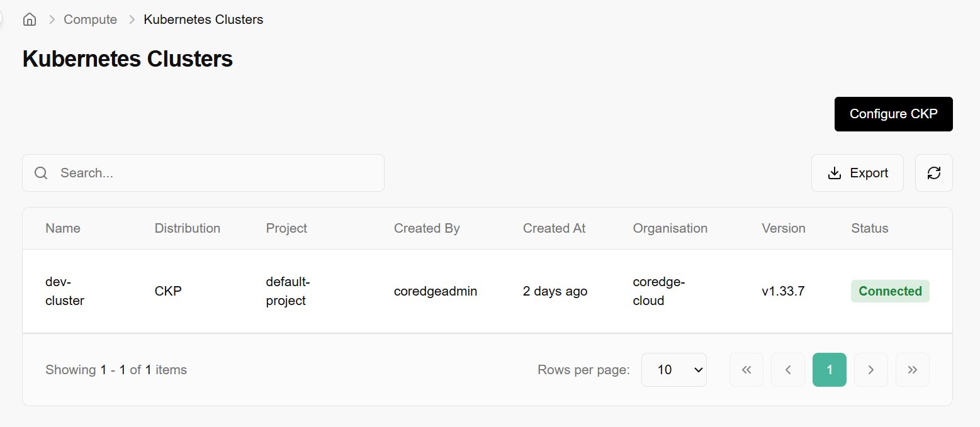Click the Configure CKP button
The height and width of the screenshot is (427, 980).
click(x=893, y=114)
